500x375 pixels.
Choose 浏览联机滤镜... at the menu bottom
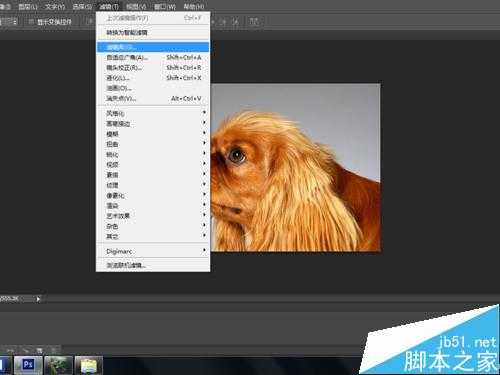click(x=153, y=266)
